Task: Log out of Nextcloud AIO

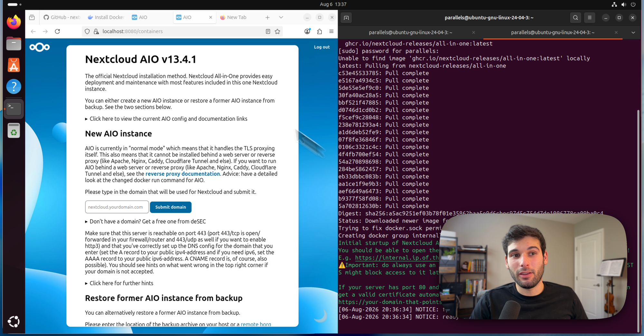Action: pos(322,47)
